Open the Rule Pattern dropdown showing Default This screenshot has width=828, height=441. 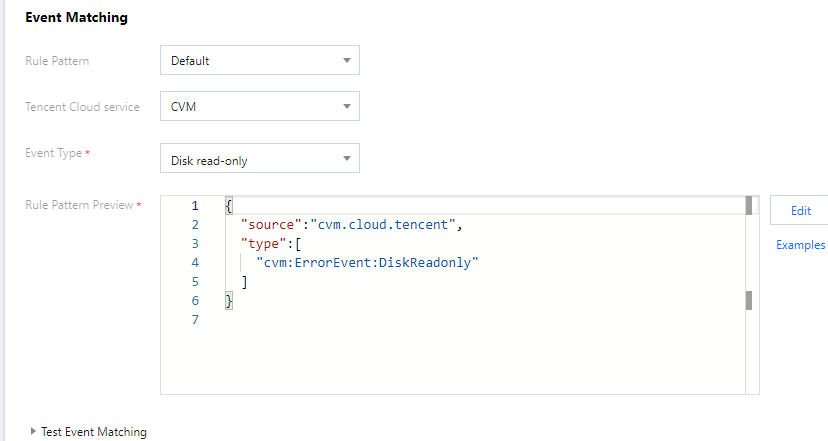pos(259,60)
